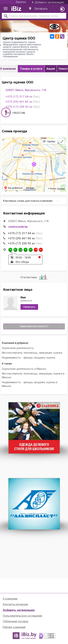Viewport: 68px width, 644px height.
Task: Select the Пн day circle
Action: 10,250
